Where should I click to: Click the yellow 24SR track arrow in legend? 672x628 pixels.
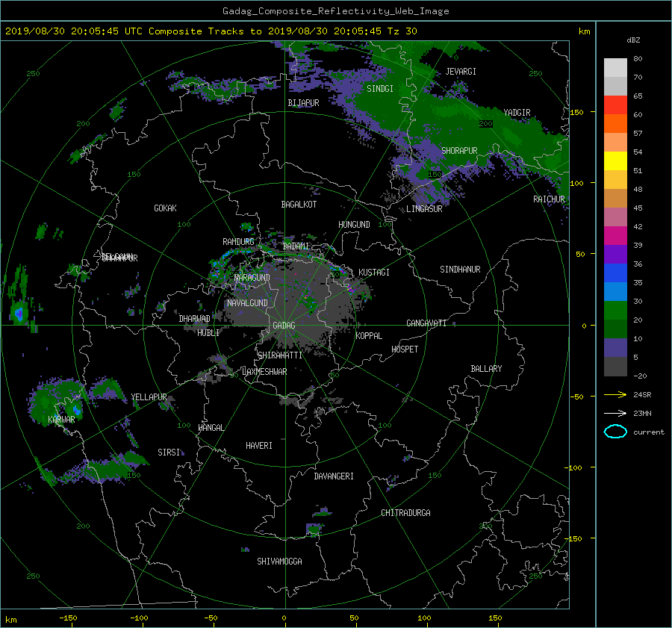[615, 394]
